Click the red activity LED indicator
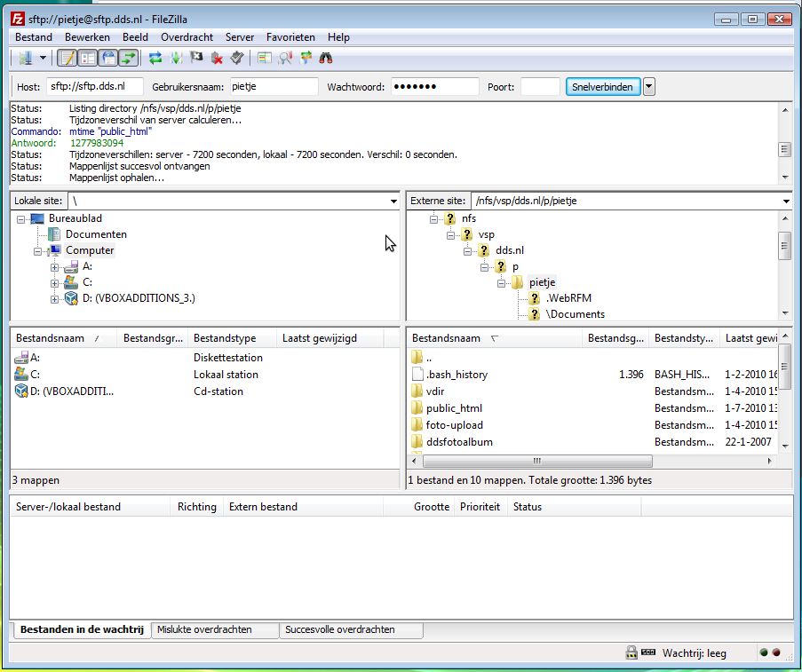The width and height of the screenshot is (802, 672). (x=776, y=652)
